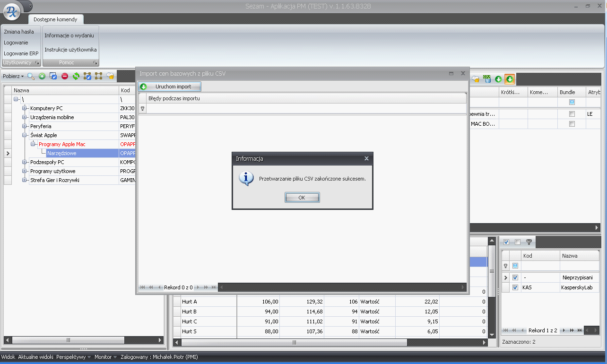The image size is (607, 364).
Task: Close the Informacja dialog
Action: pyautogui.click(x=366, y=158)
